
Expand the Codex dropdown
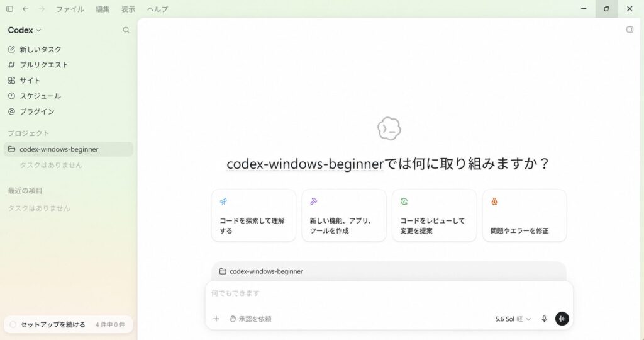coord(25,30)
